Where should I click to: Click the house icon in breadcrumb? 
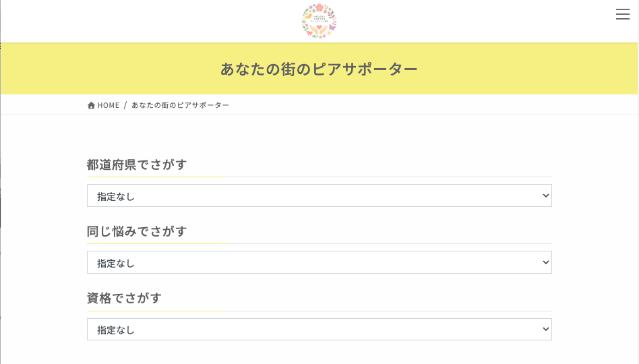coord(91,105)
